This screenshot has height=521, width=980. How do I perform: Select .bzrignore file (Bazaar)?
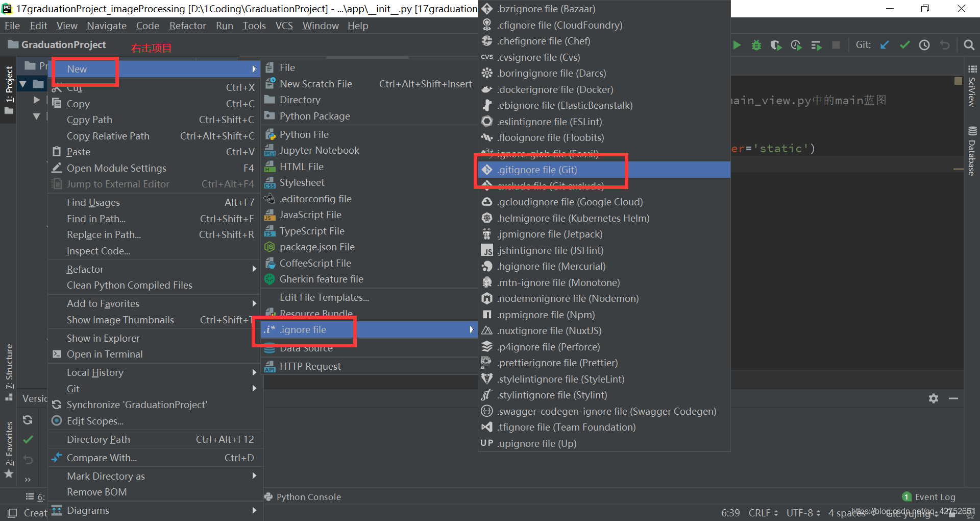pos(604,9)
